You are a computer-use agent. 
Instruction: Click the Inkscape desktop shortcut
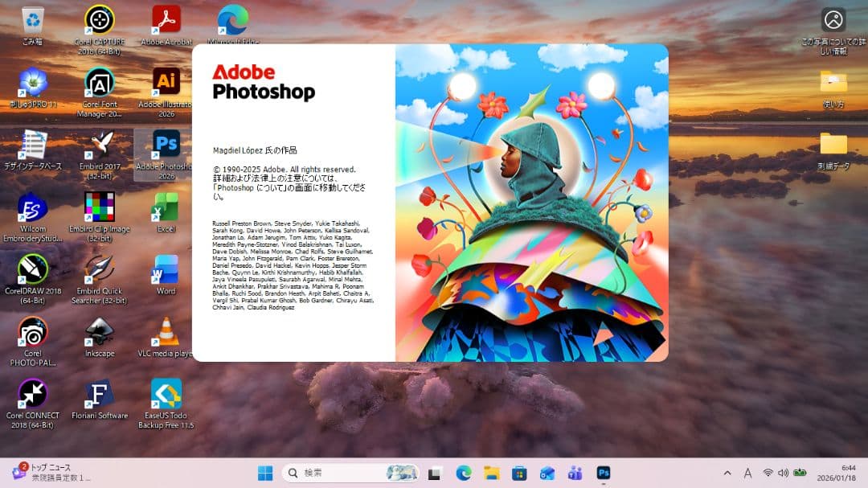pos(100,332)
